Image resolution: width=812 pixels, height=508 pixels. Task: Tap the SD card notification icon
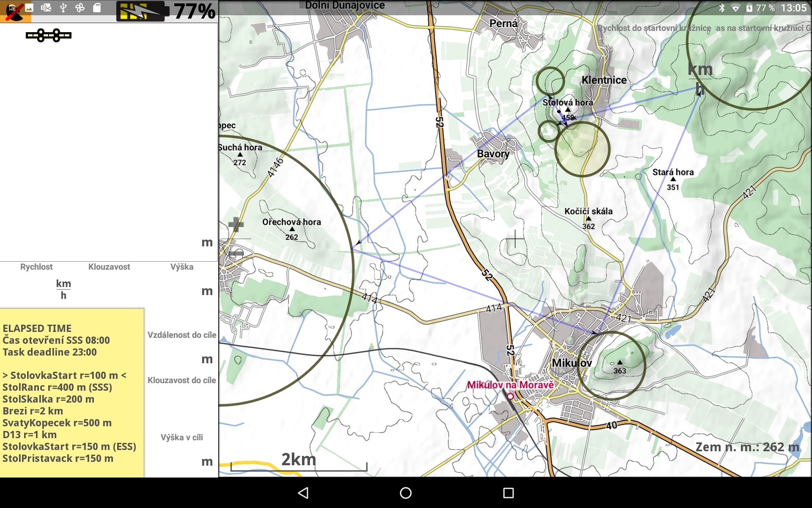(x=97, y=8)
